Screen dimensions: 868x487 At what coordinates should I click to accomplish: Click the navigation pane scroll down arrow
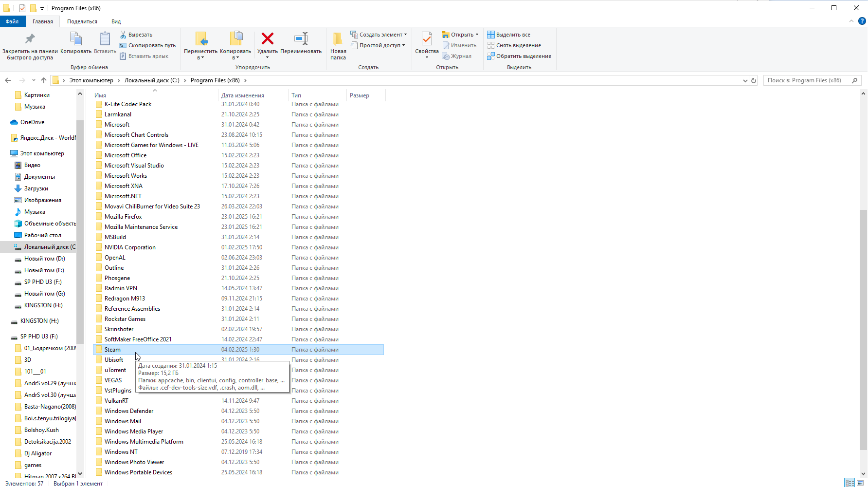(80, 474)
